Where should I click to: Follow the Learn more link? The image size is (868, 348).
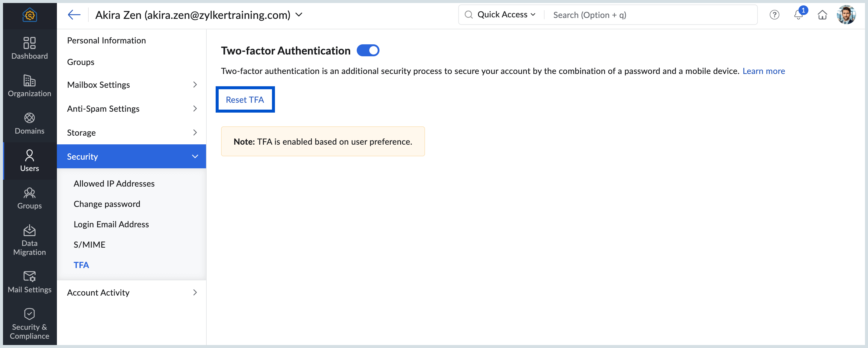click(763, 71)
